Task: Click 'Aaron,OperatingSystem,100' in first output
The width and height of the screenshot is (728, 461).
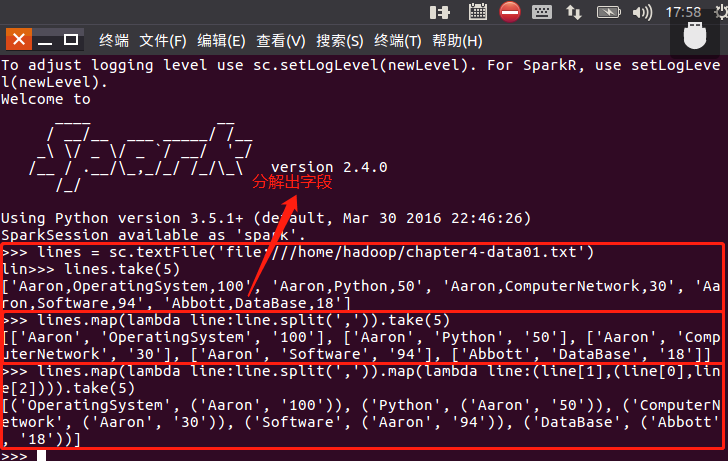Action: click(x=131, y=286)
